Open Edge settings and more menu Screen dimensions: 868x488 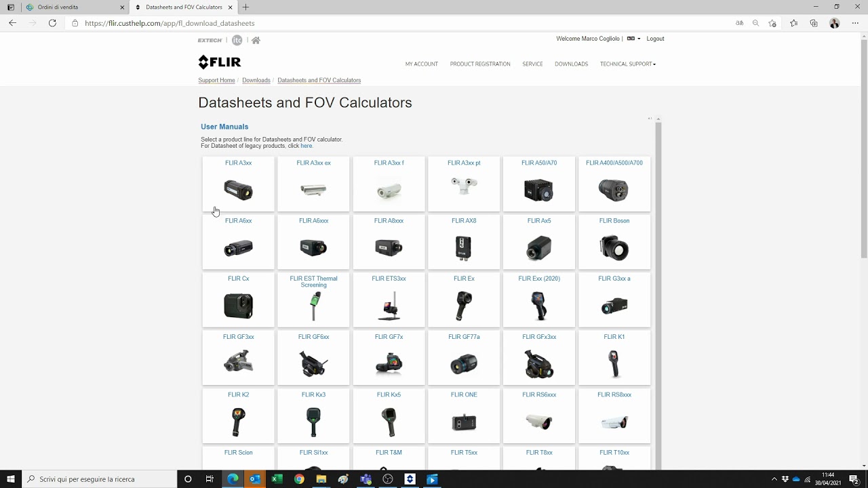pos(854,23)
